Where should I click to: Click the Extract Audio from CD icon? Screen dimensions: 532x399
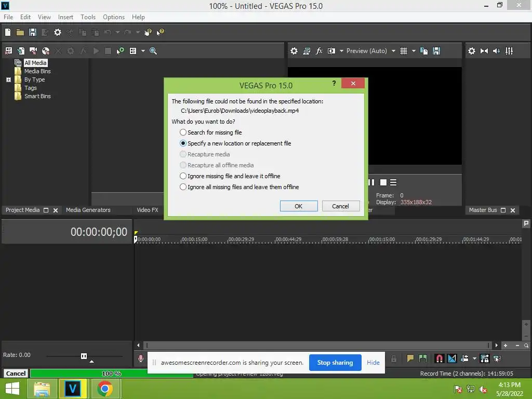(46, 51)
